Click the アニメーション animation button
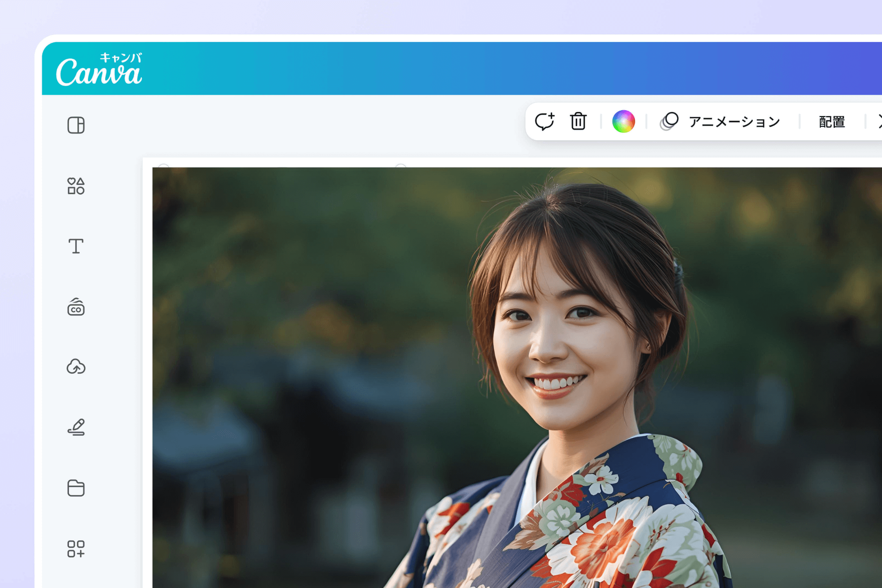 (720, 121)
